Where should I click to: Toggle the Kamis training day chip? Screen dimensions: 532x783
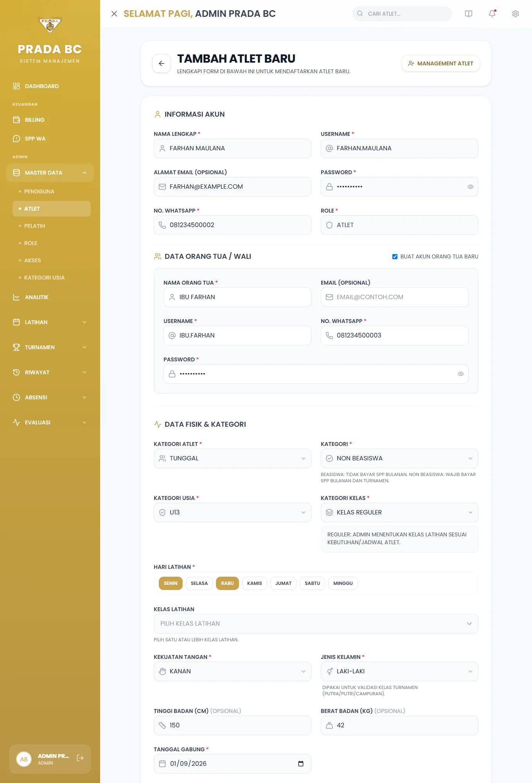pyautogui.click(x=255, y=583)
